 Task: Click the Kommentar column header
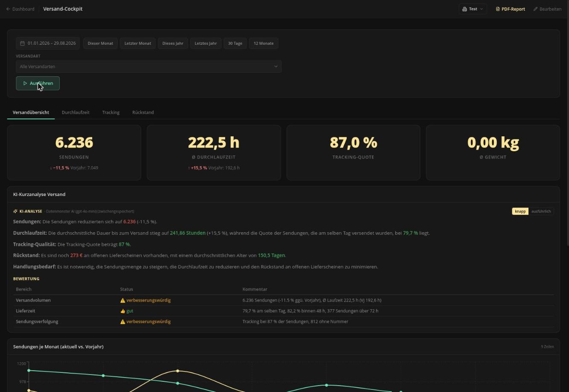pyautogui.click(x=255, y=289)
